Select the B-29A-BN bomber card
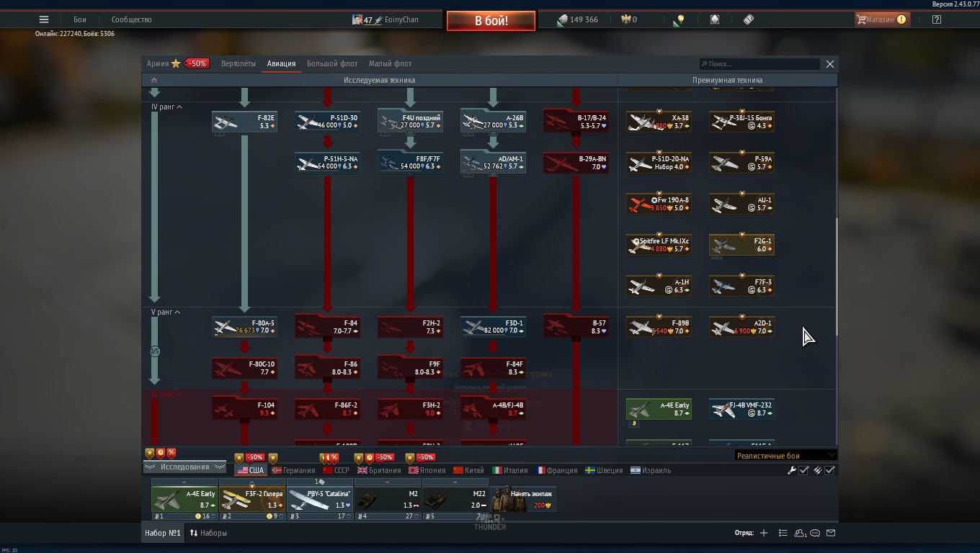This screenshot has width=980, height=553. coord(576,163)
